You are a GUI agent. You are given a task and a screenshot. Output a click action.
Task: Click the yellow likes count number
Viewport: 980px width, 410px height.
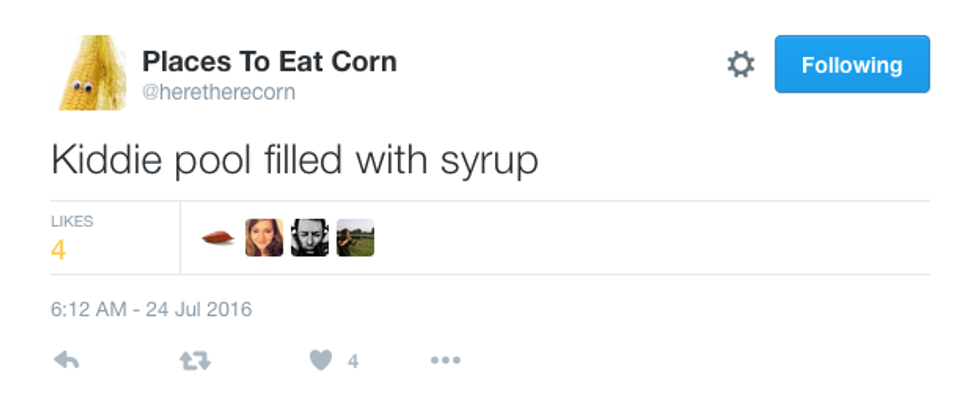(x=58, y=250)
